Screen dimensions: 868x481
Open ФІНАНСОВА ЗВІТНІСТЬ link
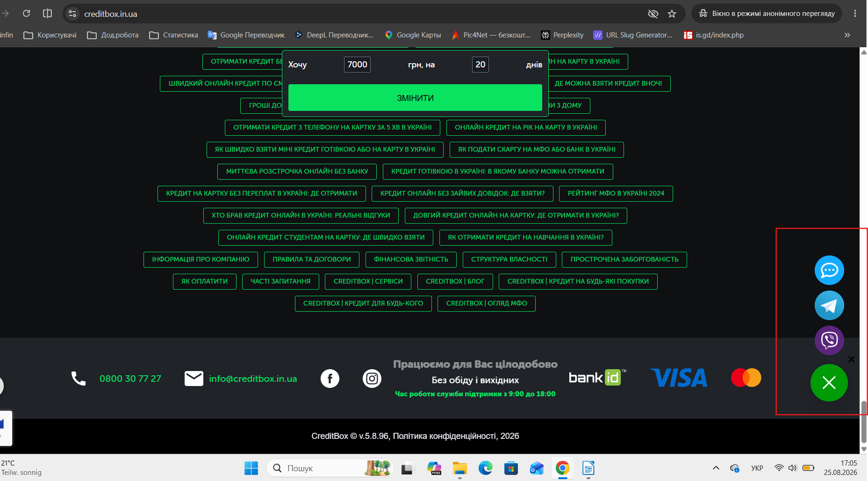[411, 260]
